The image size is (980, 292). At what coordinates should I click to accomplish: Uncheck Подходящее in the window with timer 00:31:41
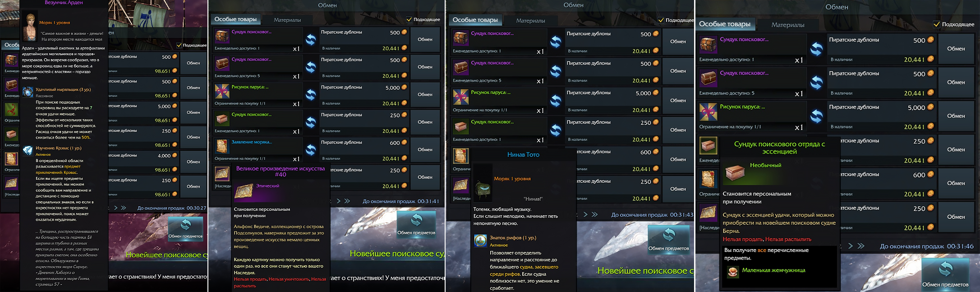click(409, 19)
